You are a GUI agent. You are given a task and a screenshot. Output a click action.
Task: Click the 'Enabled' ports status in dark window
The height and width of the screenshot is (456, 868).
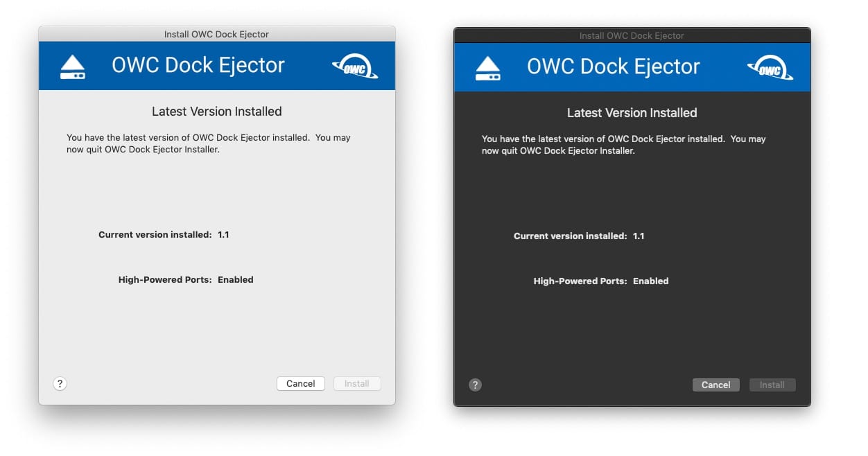(651, 281)
